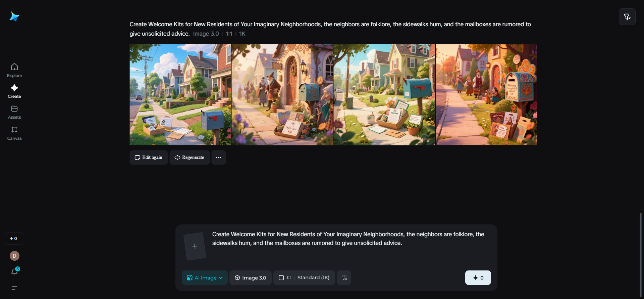The width and height of the screenshot is (644, 299).
Task: Click the generate button showing 0 credits
Action: click(x=478, y=278)
